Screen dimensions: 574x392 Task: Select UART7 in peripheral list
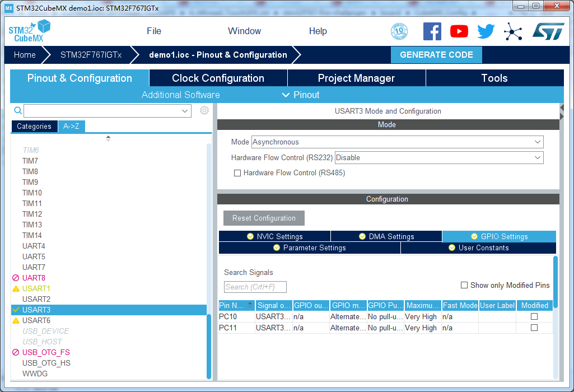pos(34,267)
